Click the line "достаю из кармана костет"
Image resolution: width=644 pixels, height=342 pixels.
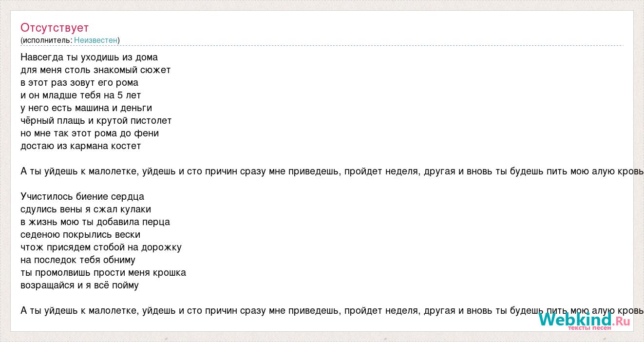point(81,146)
